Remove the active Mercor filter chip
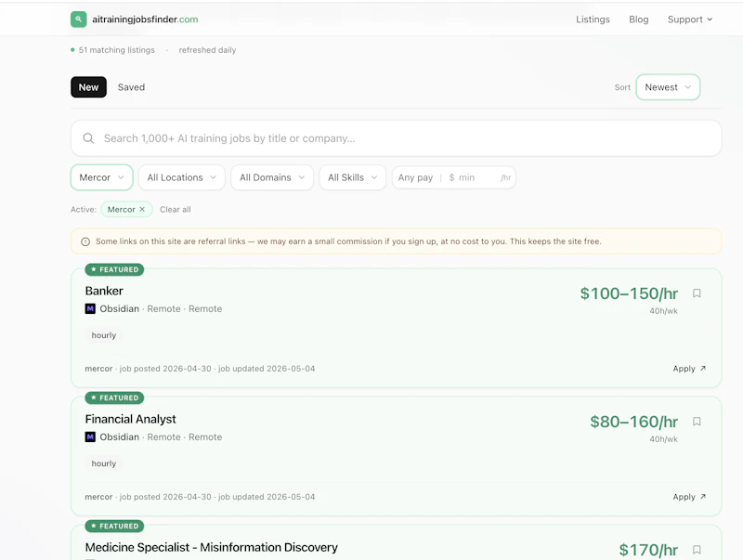This screenshot has width=743, height=560. (142, 209)
